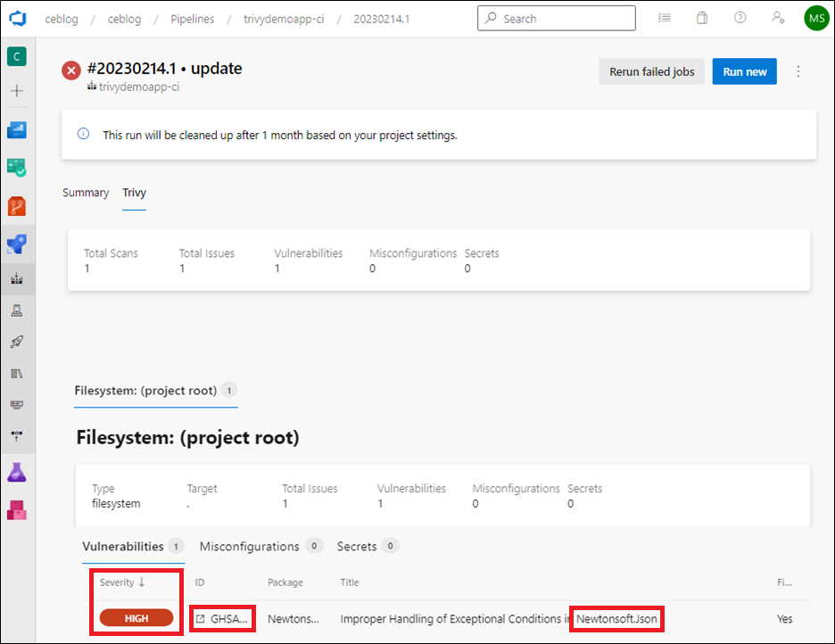Open the Marketplace shopping bag icon
The height and width of the screenshot is (644, 835).
pos(702,18)
